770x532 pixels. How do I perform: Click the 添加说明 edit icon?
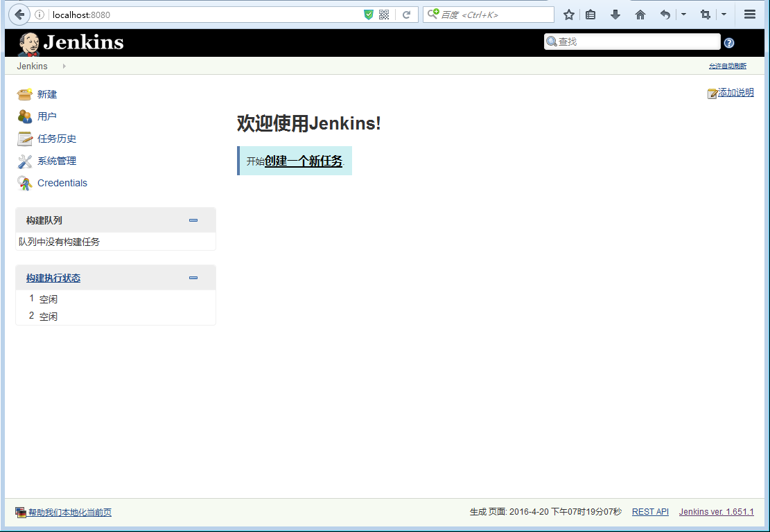[x=712, y=94]
